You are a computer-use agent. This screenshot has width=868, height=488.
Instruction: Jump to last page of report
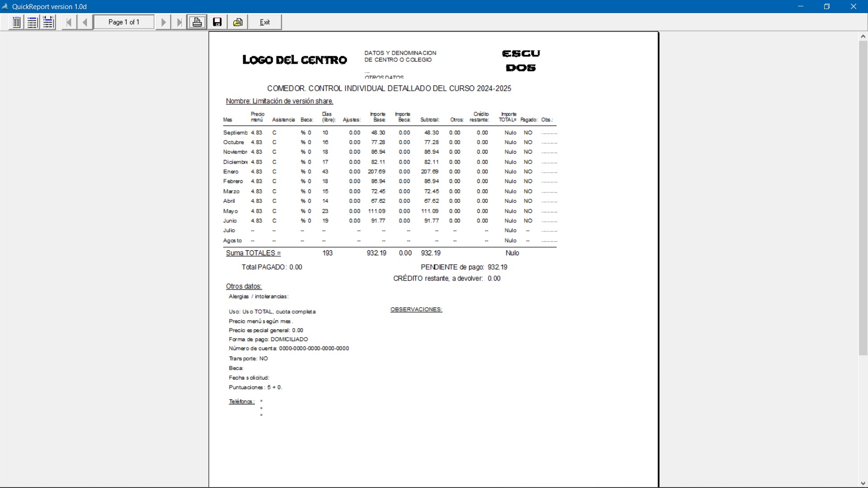(179, 22)
